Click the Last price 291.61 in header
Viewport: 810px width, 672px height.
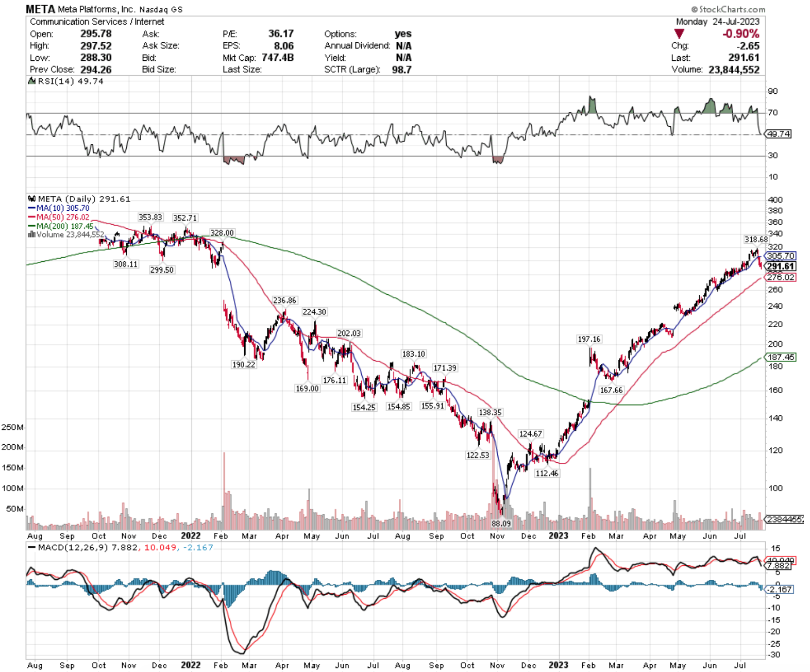pyautogui.click(x=744, y=58)
